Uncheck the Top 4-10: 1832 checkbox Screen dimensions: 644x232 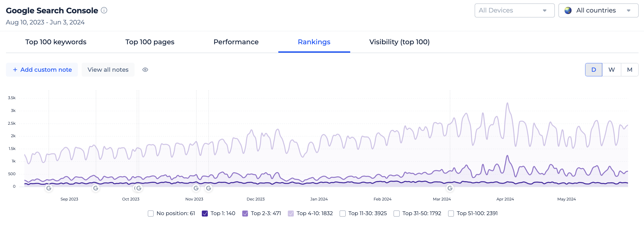291,214
